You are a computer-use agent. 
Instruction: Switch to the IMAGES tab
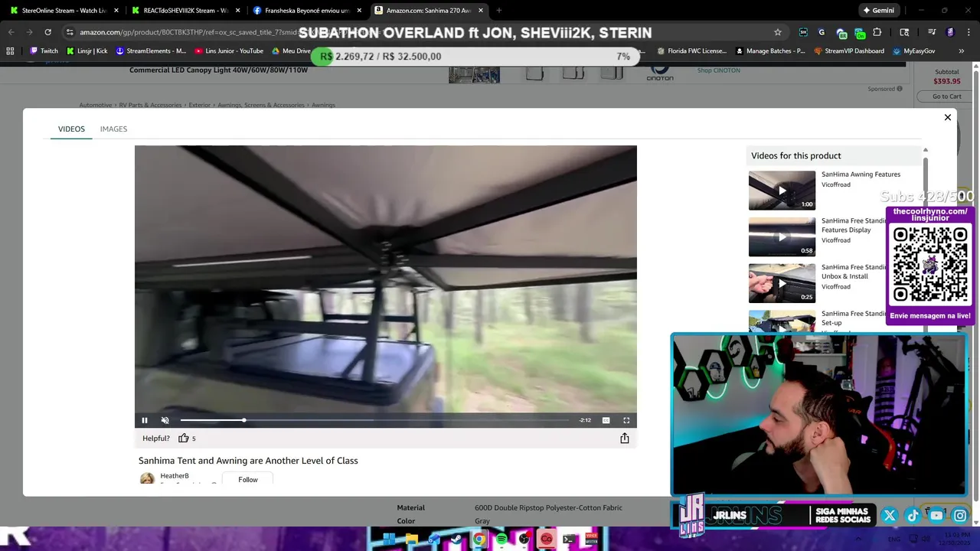(x=113, y=129)
